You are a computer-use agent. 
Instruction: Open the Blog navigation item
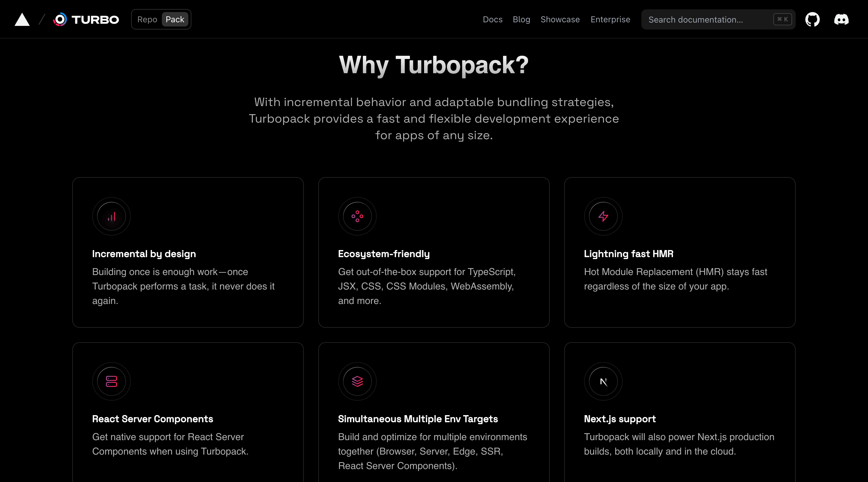click(521, 20)
